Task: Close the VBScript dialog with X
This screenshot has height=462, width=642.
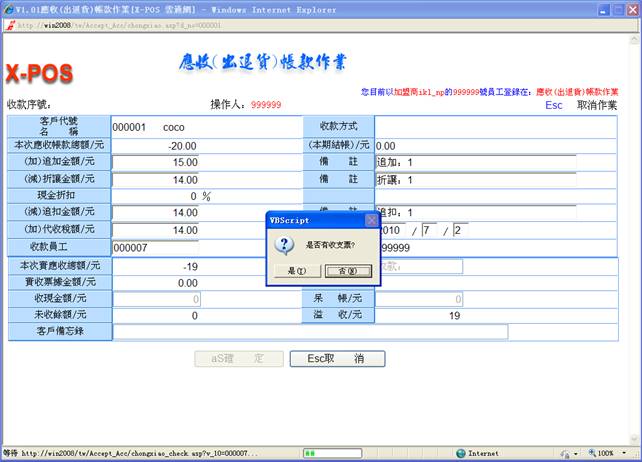Action: (371, 220)
